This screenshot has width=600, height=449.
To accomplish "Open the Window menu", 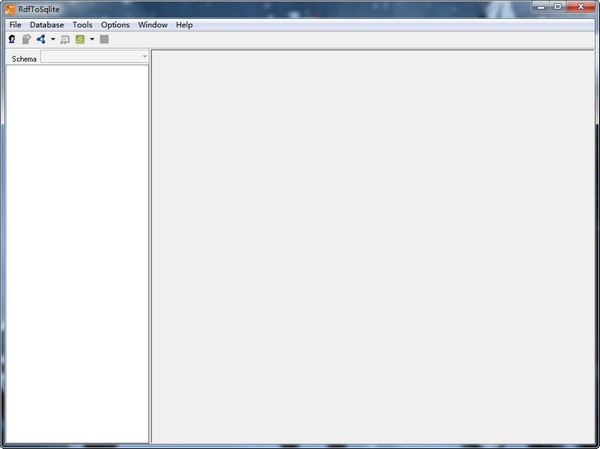I will [153, 25].
